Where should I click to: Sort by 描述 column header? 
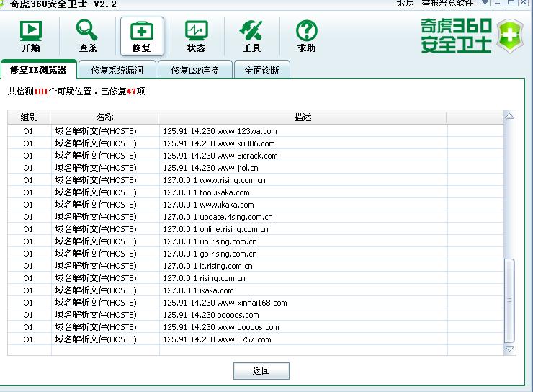(x=303, y=117)
